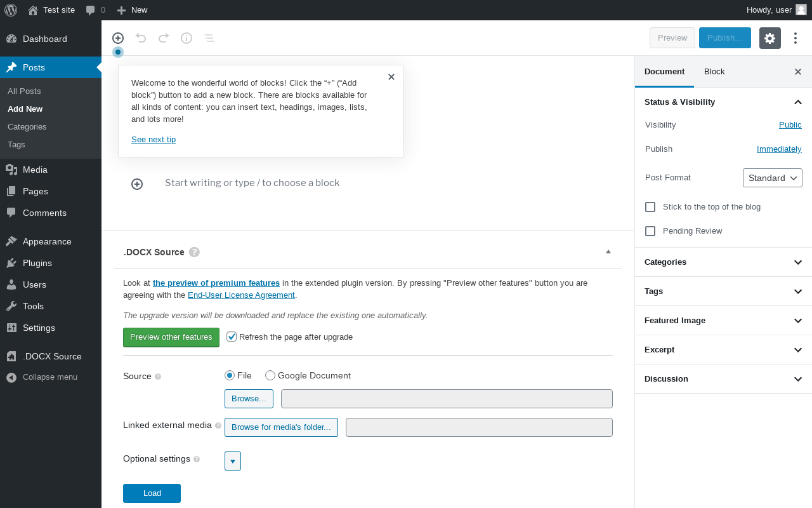Screen dimensions: 812x508
Task: Select the Google Document radio button
Action: coord(270,376)
